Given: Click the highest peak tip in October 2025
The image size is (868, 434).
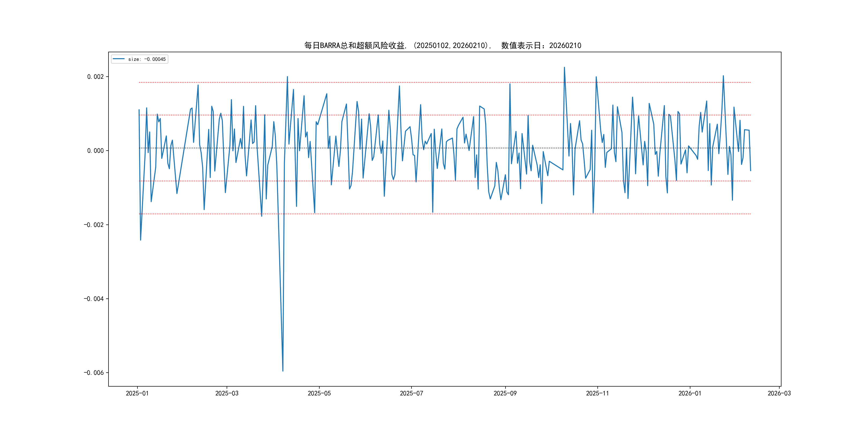Looking at the screenshot, I should (564, 68).
